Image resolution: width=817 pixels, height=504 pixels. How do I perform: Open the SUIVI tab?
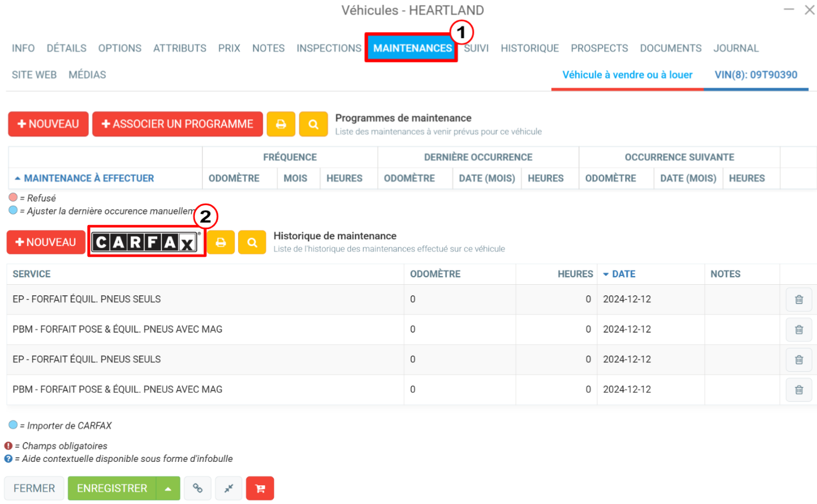pos(477,48)
